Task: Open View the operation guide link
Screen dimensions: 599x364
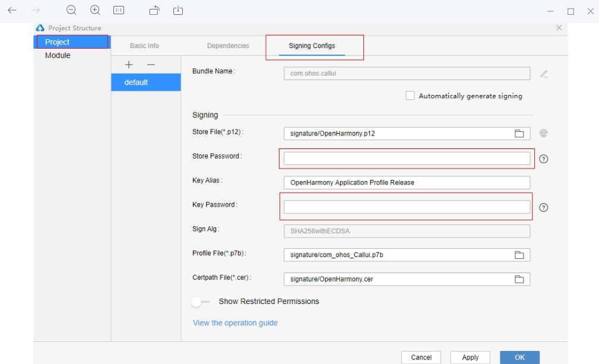Action: click(235, 323)
